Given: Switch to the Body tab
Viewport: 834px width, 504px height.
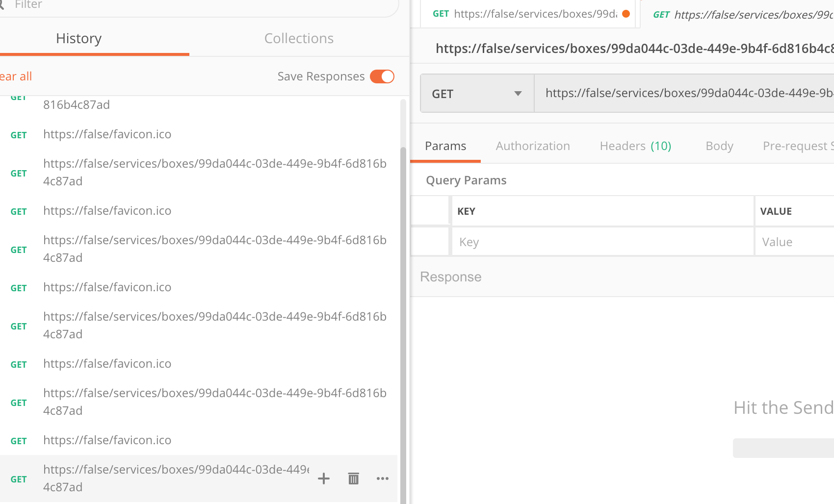Looking at the screenshot, I should tap(719, 146).
